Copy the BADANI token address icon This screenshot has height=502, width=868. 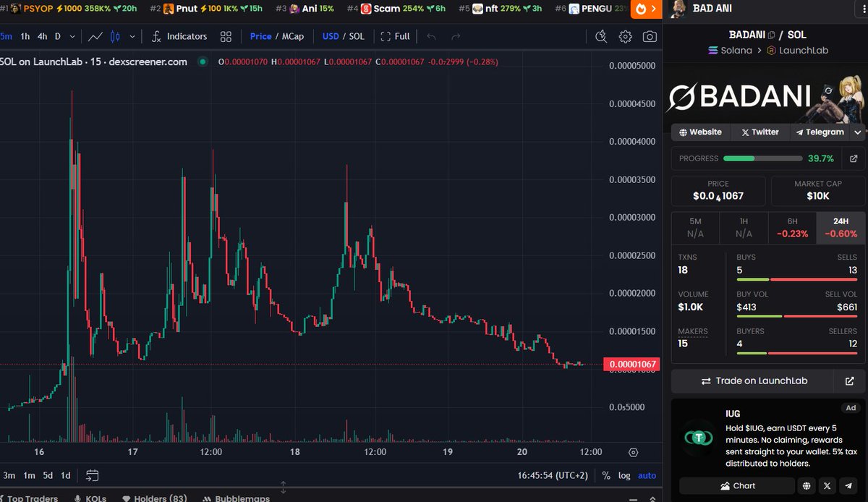(x=772, y=35)
